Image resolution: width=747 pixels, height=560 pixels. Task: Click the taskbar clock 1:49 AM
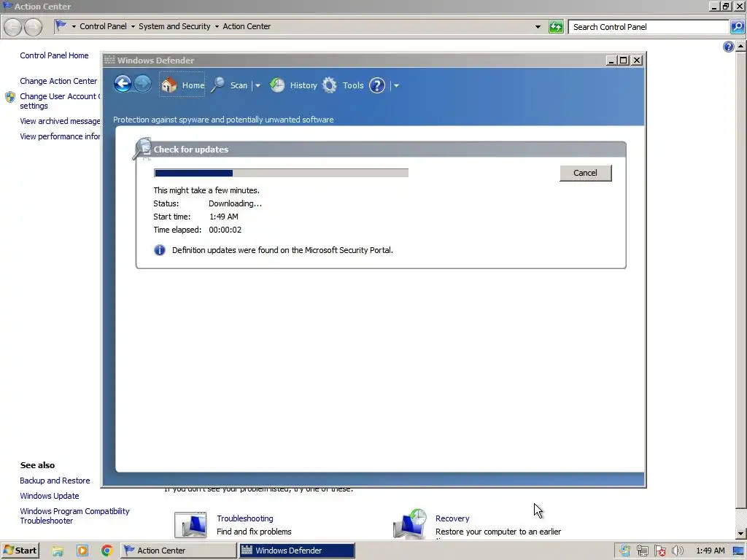(x=711, y=551)
